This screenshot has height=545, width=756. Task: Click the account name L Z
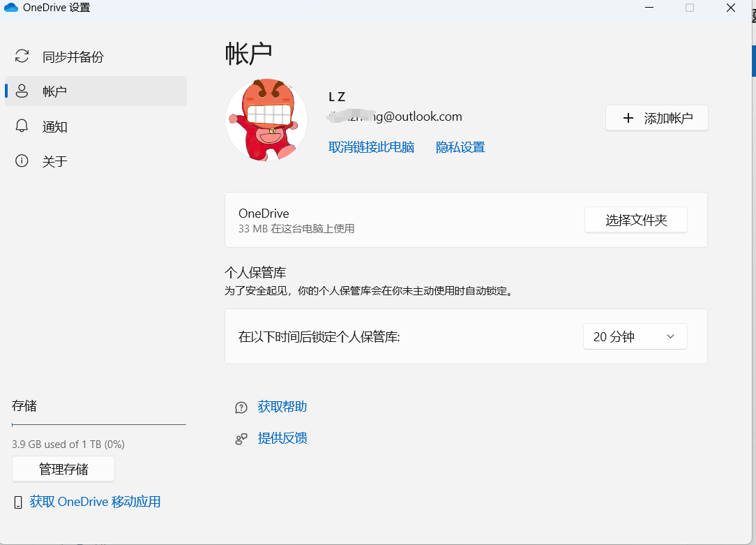(337, 97)
